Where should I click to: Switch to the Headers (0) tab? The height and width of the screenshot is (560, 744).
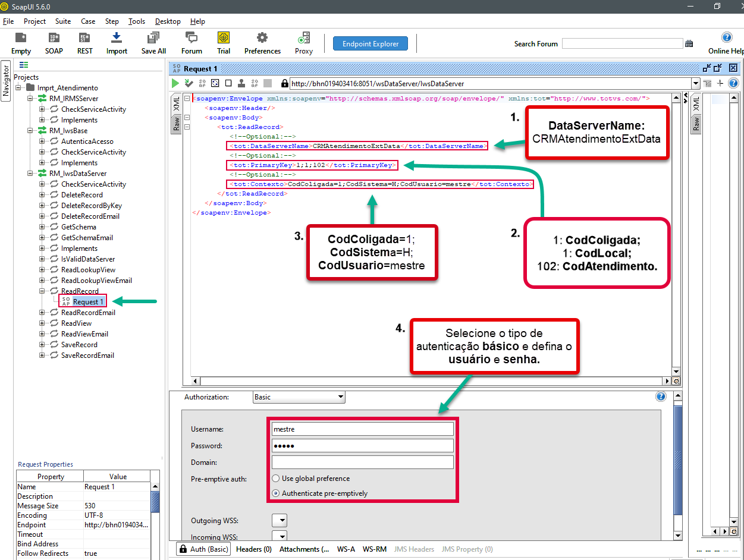(x=254, y=549)
